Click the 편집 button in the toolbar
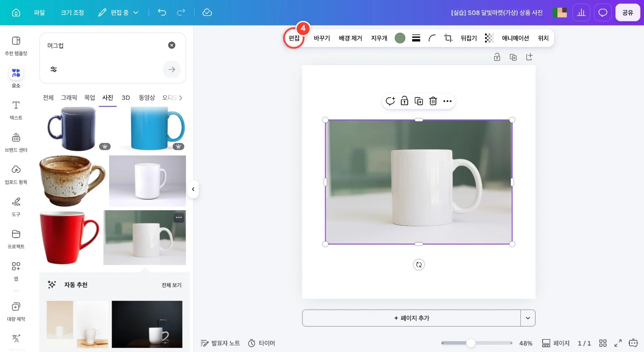Viewport: 644px width, 352px height. (294, 38)
